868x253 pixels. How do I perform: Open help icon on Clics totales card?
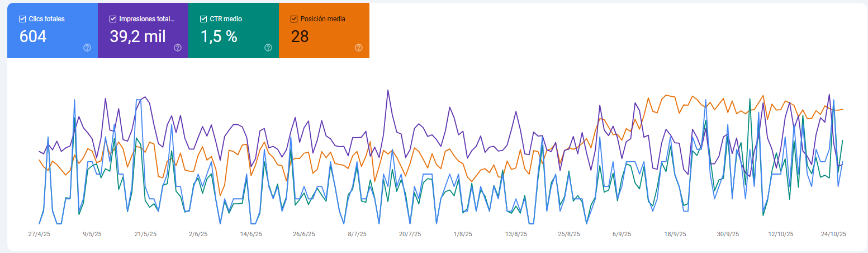(87, 48)
